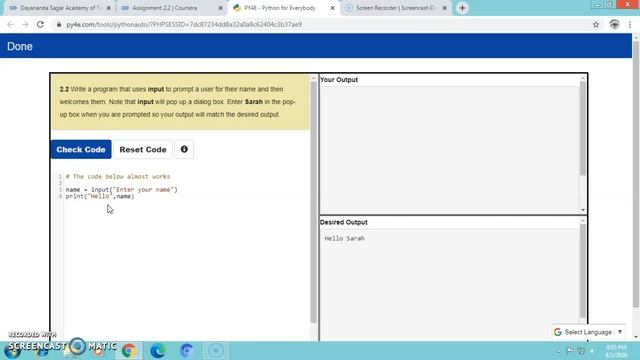Click the network tray icon
This screenshot has width=640, height=360.
[x=581, y=351]
